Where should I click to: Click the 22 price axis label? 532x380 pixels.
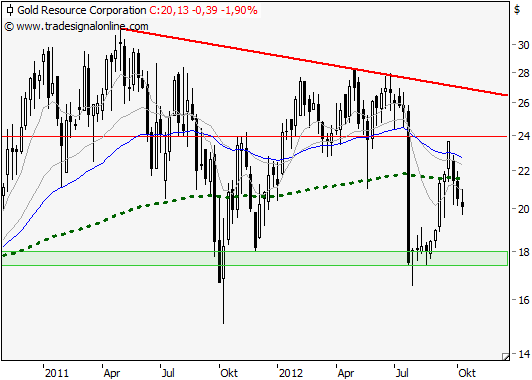point(523,171)
